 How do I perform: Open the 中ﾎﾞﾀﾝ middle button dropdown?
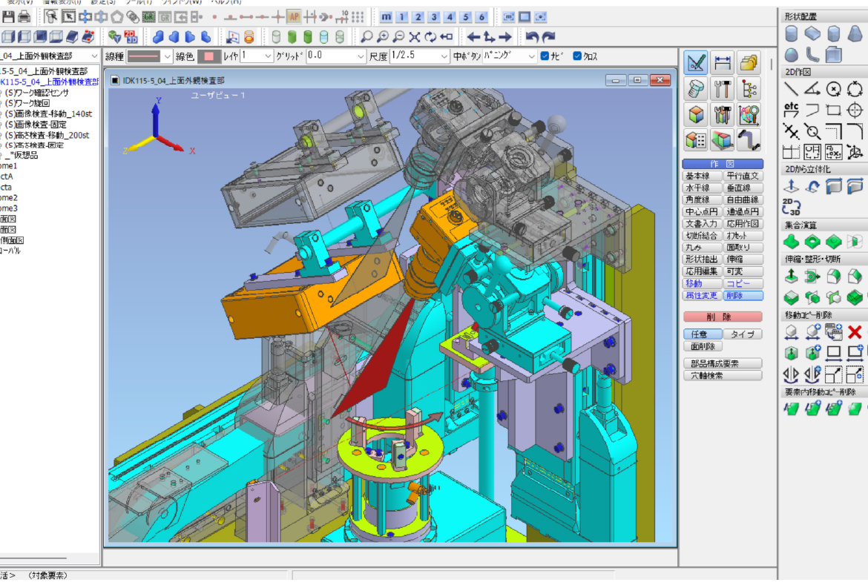[531, 56]
